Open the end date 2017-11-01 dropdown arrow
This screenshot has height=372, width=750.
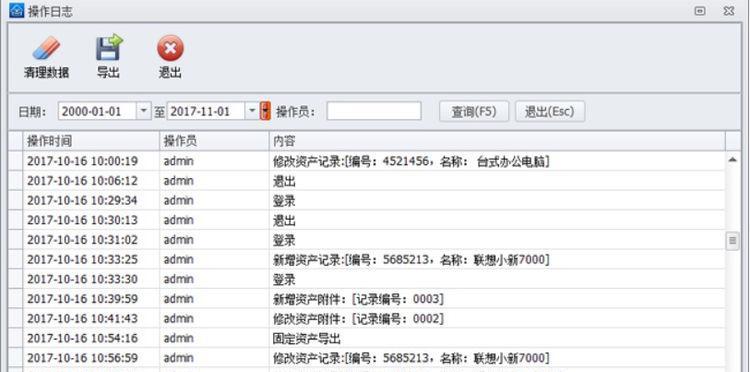coord(253,111)
